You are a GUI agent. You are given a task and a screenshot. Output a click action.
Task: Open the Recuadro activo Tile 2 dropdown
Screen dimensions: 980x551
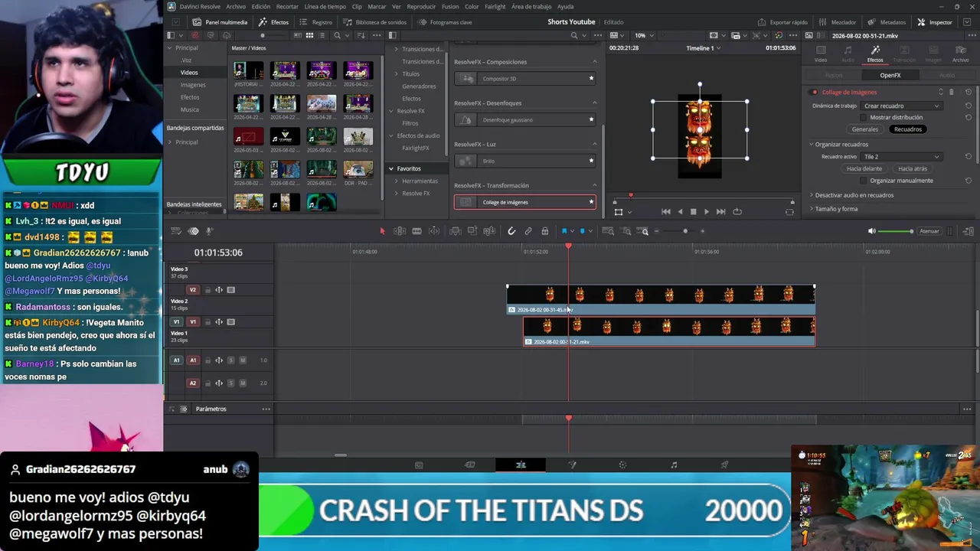902,156
